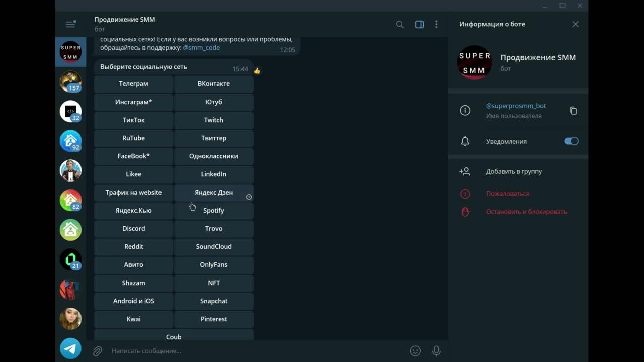The height and width of the screenshot is (362, 644).
Task: Pick the FaceBook* button
Action: [133, 156]
